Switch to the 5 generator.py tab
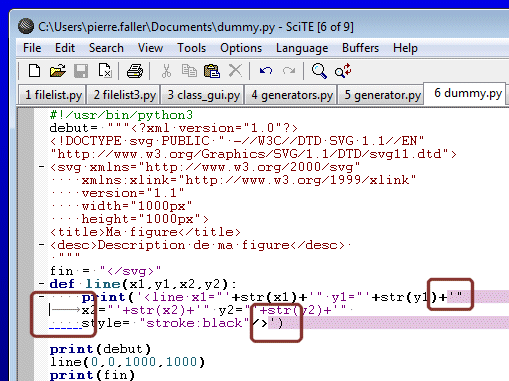Image resolution: width=509 pixels, height=381 pixels. (x=382, y=95)
